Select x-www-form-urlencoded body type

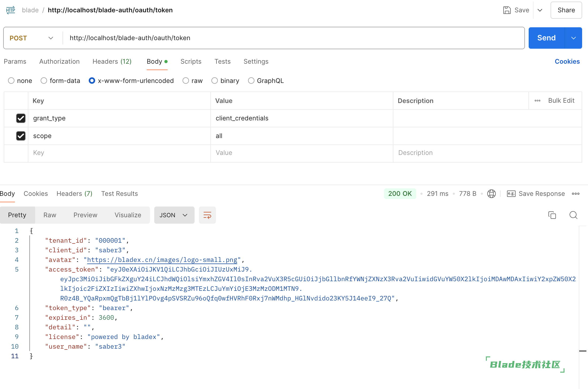(x=92, y=81)
